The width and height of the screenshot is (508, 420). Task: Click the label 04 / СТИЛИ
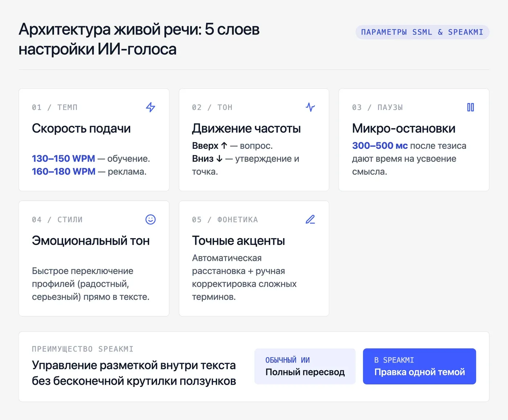(x=57, y=220)
